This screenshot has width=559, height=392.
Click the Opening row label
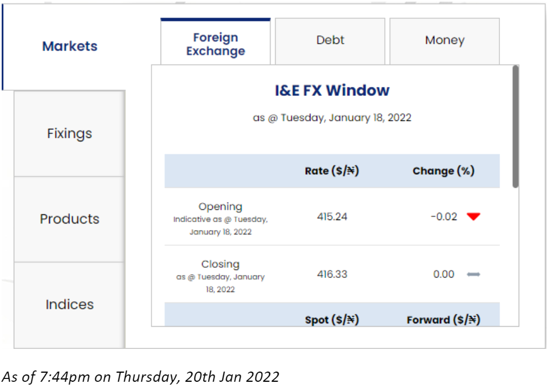(220, 207)
